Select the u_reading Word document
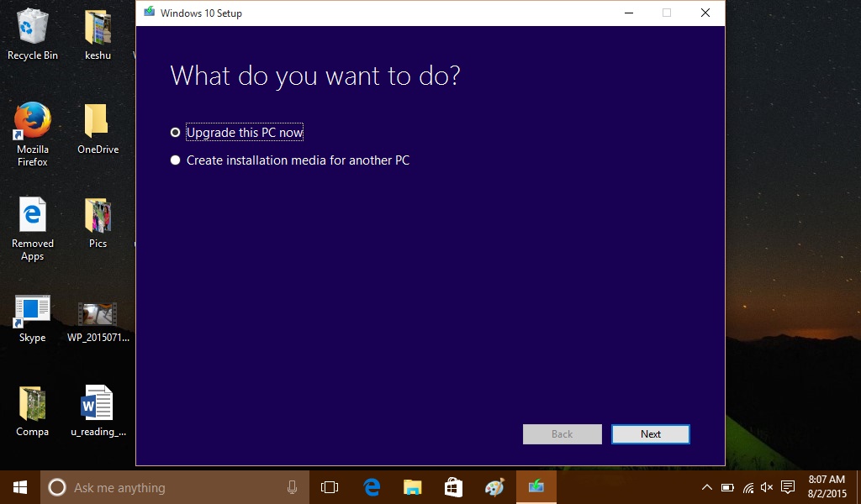The height and width of the screenshot is (504, 861). point(98,412)
